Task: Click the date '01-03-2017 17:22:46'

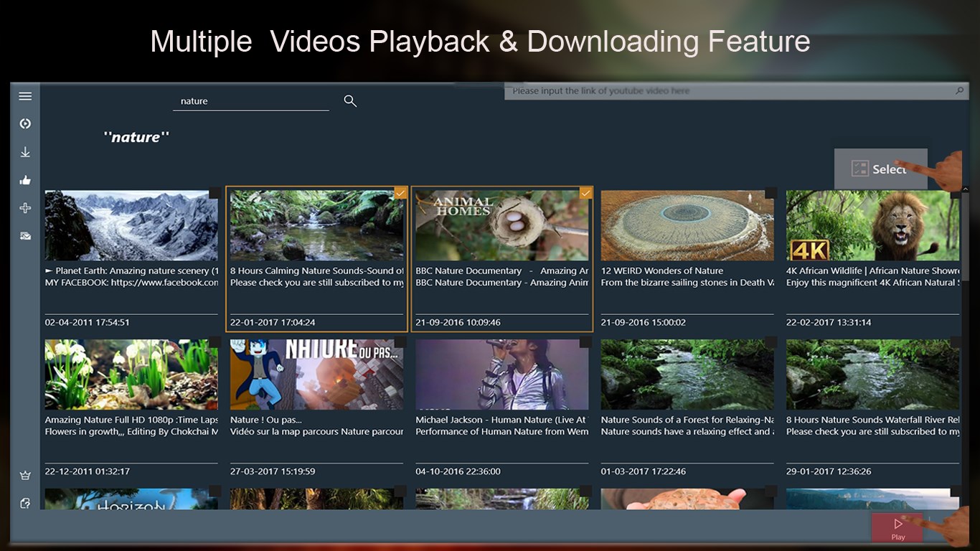Action: click(x=644, y=472)
